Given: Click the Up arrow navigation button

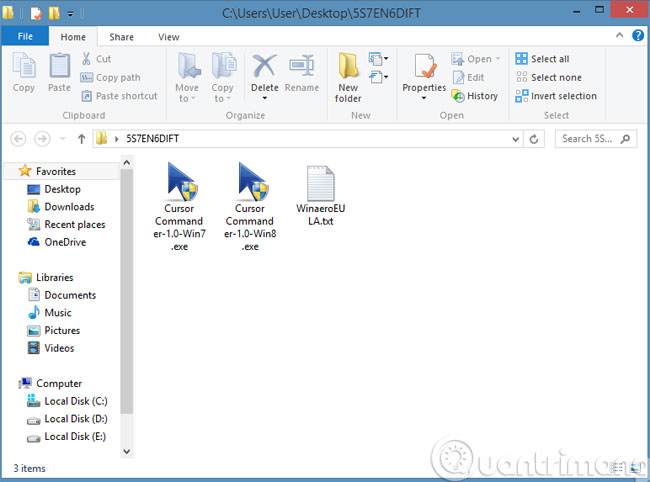Looking at the screenshot, I should [81, 139].
